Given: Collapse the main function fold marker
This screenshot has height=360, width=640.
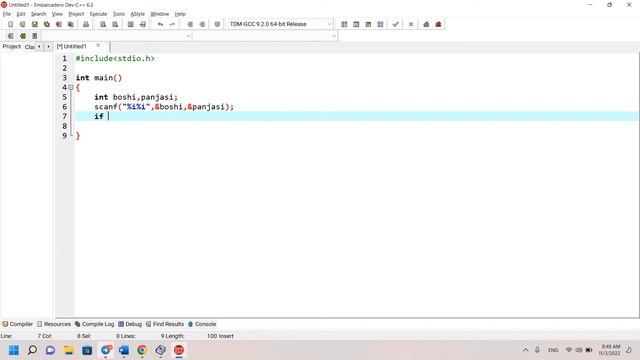Looking at the screenshot, I should tap(71, 87).
